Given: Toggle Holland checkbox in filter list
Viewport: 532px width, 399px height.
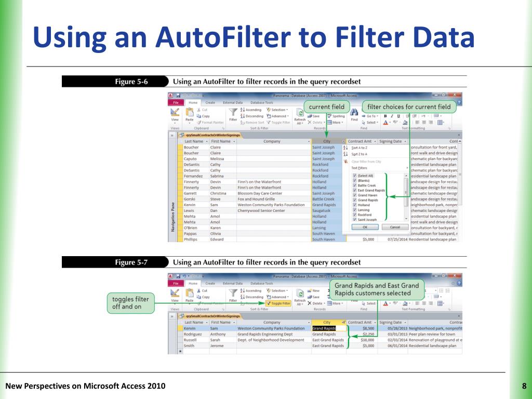Looking at the screenshot, I should click(354, 205).
